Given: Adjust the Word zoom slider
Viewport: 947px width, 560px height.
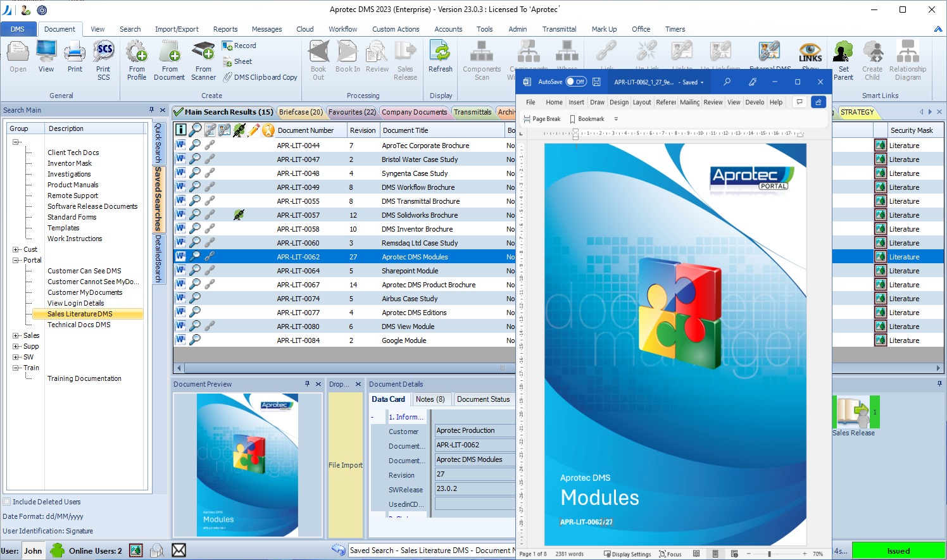Looking at the screenshot, I should click(770, 554).
